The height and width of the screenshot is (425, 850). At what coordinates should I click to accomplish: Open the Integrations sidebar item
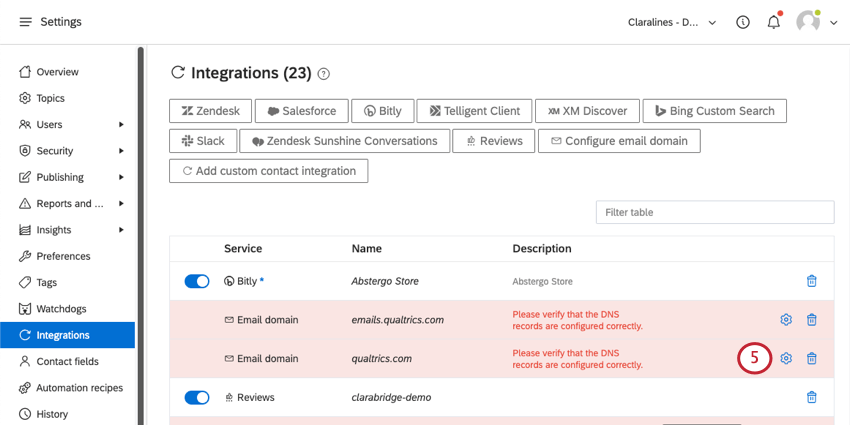pyautogui.click(x=67, y=335)
